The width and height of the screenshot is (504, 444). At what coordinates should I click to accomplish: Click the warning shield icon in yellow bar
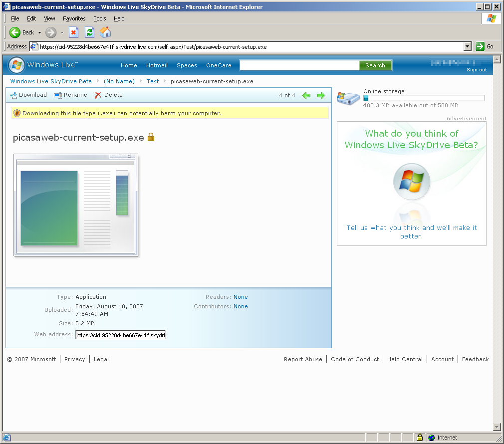point(17,113)
